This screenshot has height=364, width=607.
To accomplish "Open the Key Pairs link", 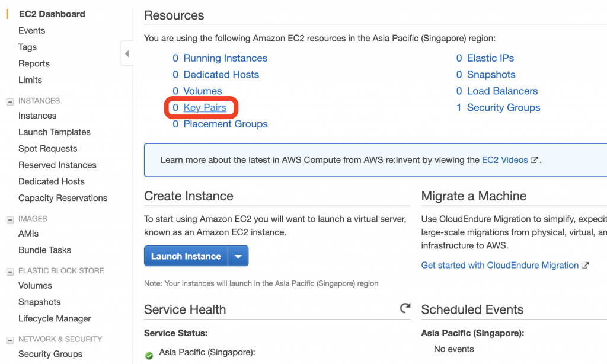I will (205, 108).
